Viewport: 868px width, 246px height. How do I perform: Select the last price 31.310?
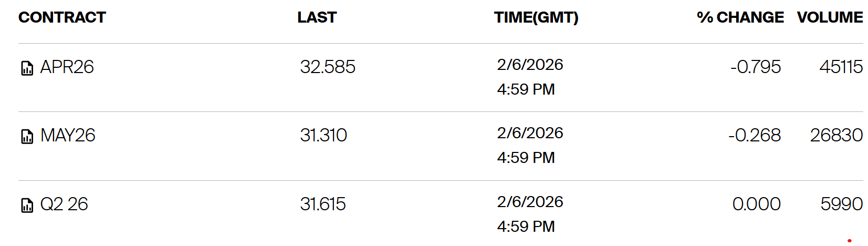(x=323, y=136)
